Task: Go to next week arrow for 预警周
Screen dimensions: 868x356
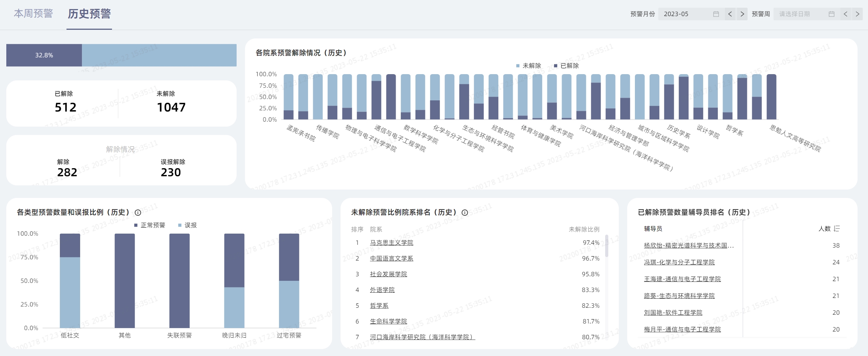Action: pos(857,14)
